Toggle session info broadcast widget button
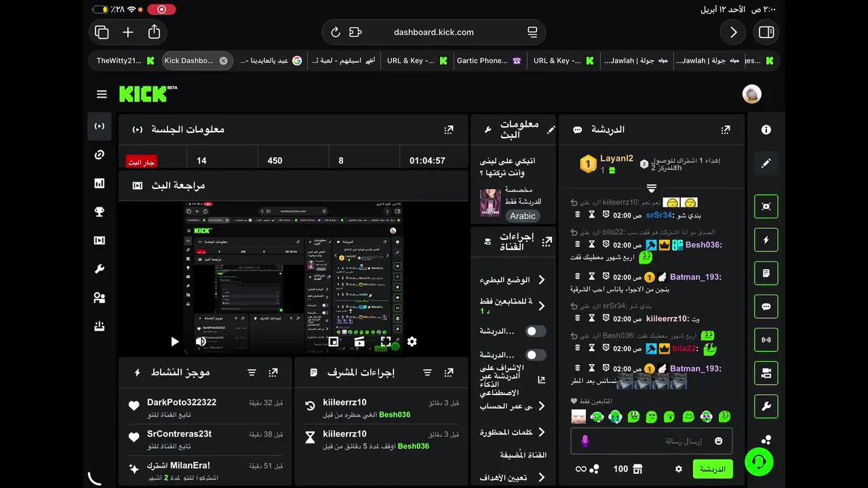 pyautogui.click(x=766, y=340)
